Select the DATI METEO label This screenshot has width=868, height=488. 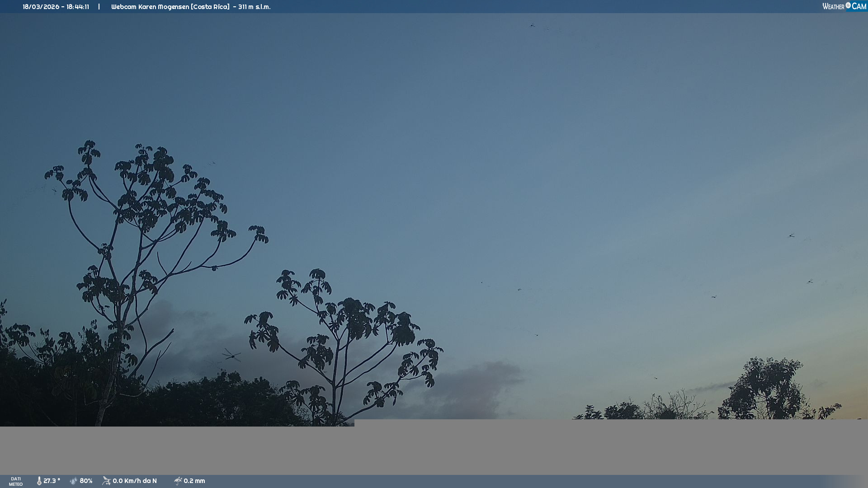[16, 481]
